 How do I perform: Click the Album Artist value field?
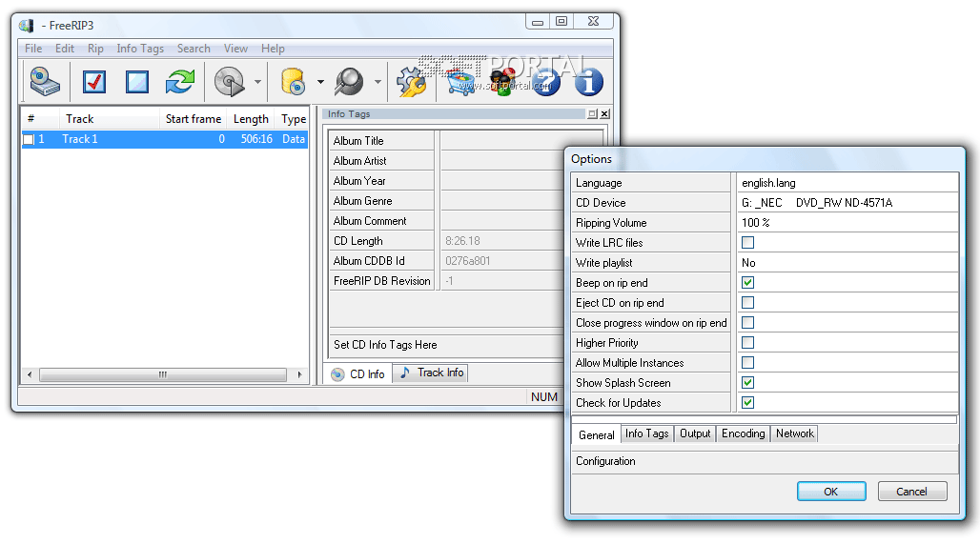point(502,160)
